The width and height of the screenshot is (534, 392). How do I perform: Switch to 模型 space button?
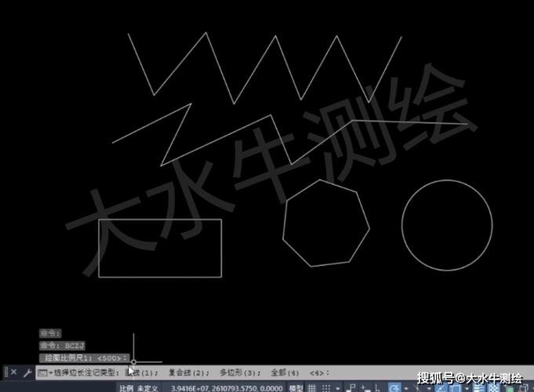pos(296,387)
